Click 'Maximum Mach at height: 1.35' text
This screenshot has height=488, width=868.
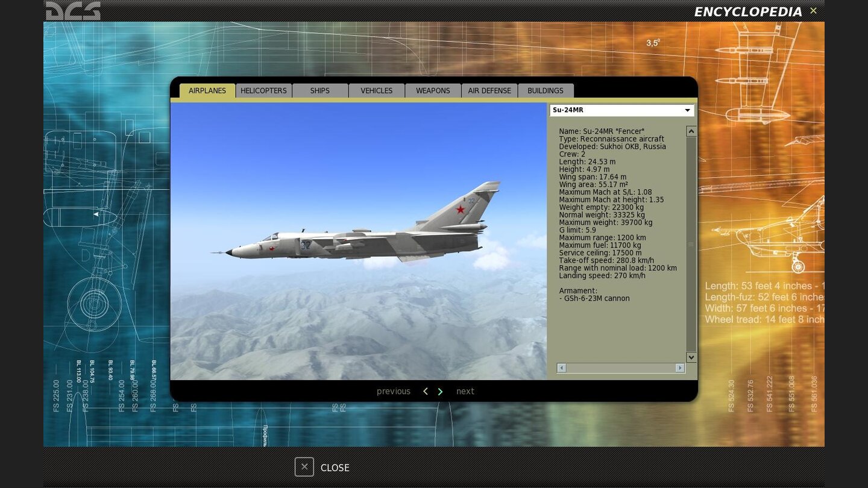coord(611,200)
